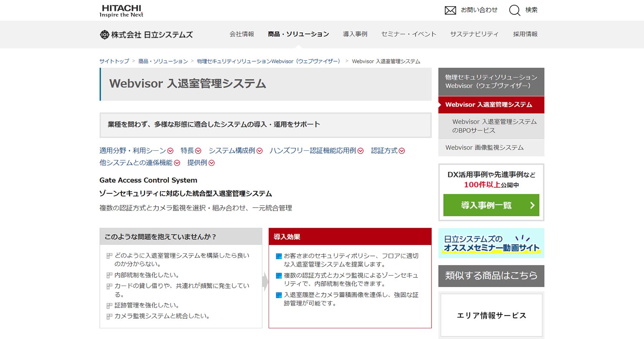The width and height of the screenshot is (644, 339).
Task: Jump to 特長 section
Action: point(187,151)
